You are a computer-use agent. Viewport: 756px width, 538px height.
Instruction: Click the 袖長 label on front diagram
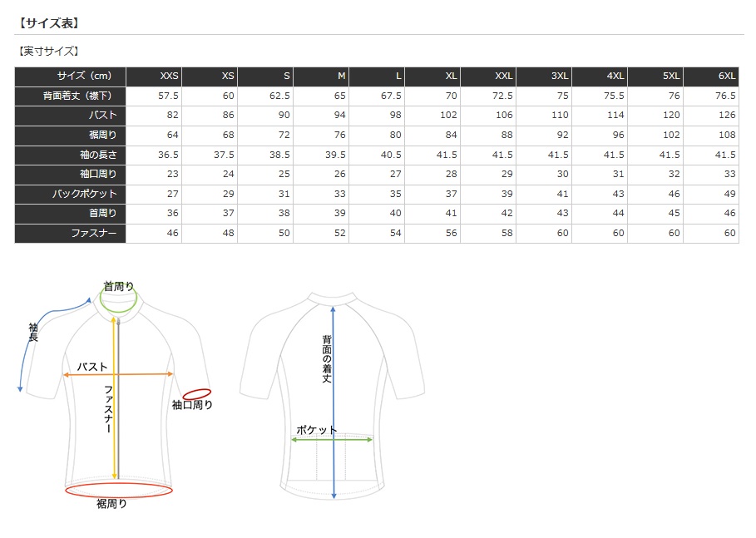[32, 333]
